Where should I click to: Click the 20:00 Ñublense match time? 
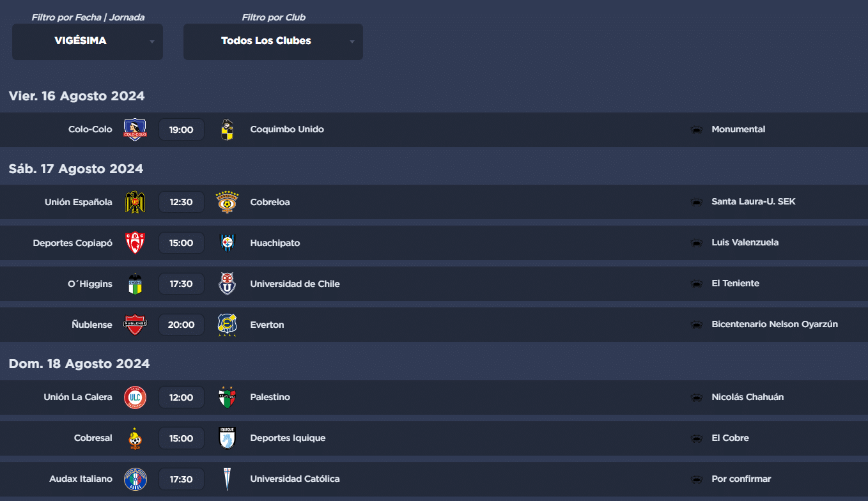(x=182, y=325)
